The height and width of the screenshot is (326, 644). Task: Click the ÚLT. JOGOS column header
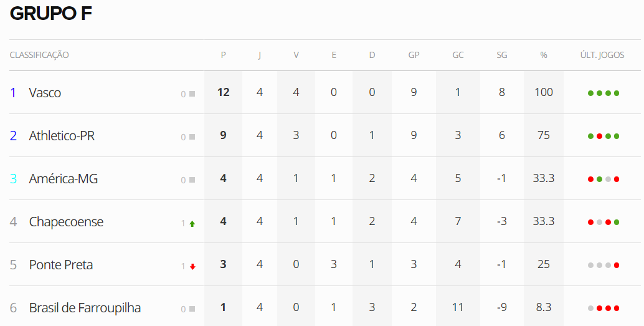[x=602, y=55]
